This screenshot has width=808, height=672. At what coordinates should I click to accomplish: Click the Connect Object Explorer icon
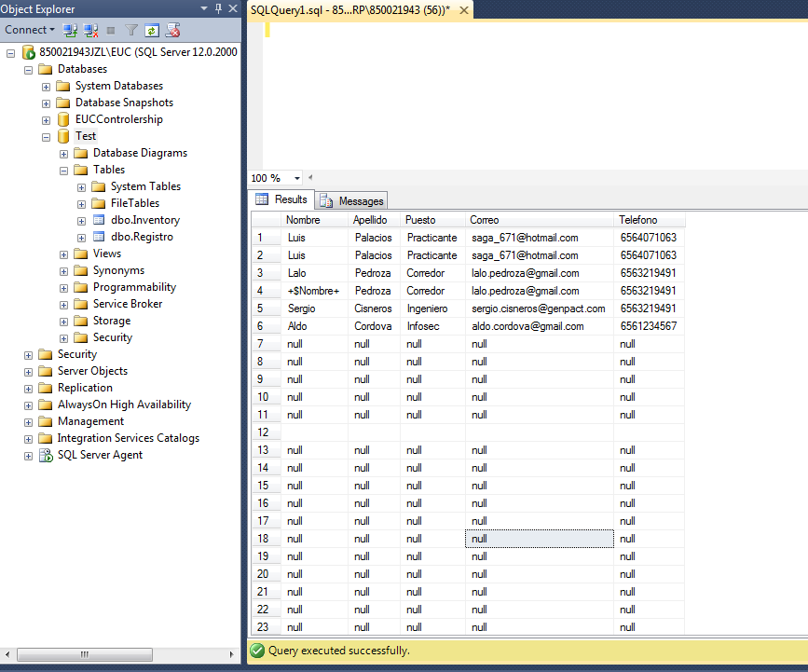tap(70, 31)
